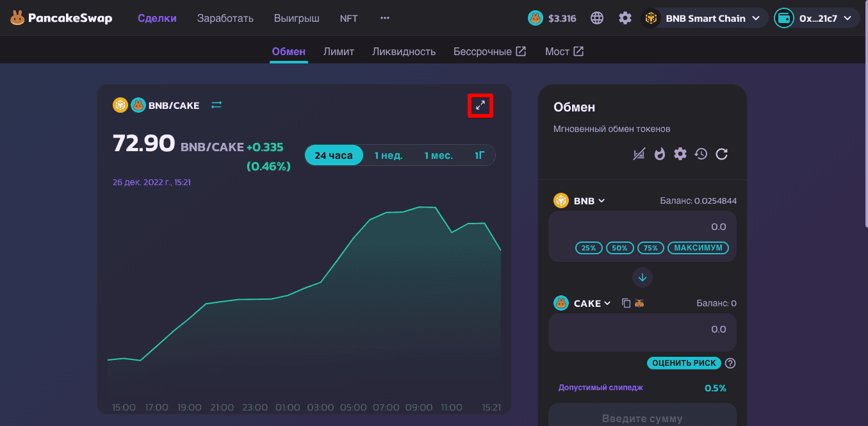The image size is (868, 426).
Task: Click the Допустимый слипедж label
Action: pyautogui.click(x=601, y=388)
